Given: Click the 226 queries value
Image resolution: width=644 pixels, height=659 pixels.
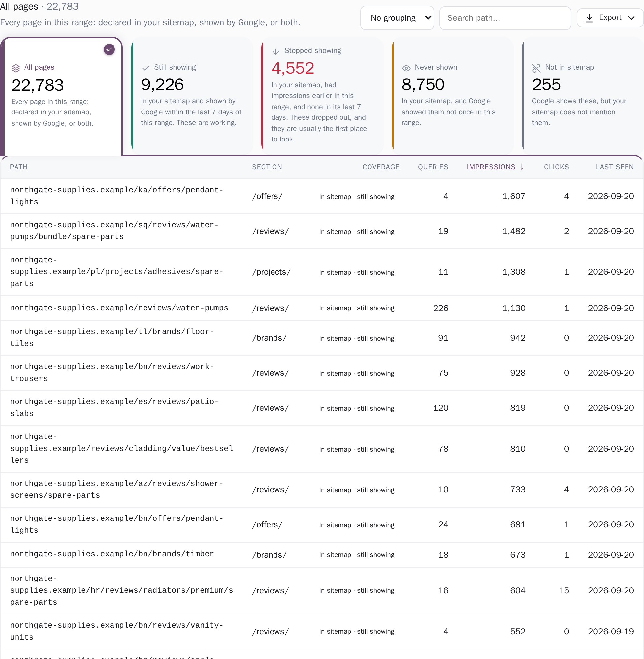Looking at the screenshot, I should point(441,308).
